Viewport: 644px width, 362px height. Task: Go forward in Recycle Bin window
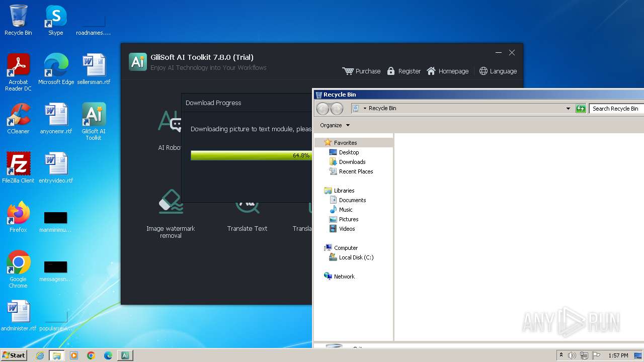(x=337, y=108)
